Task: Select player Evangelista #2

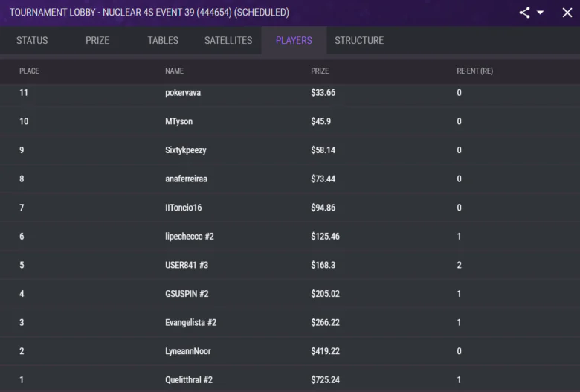Action: click(x=190, y=322)
